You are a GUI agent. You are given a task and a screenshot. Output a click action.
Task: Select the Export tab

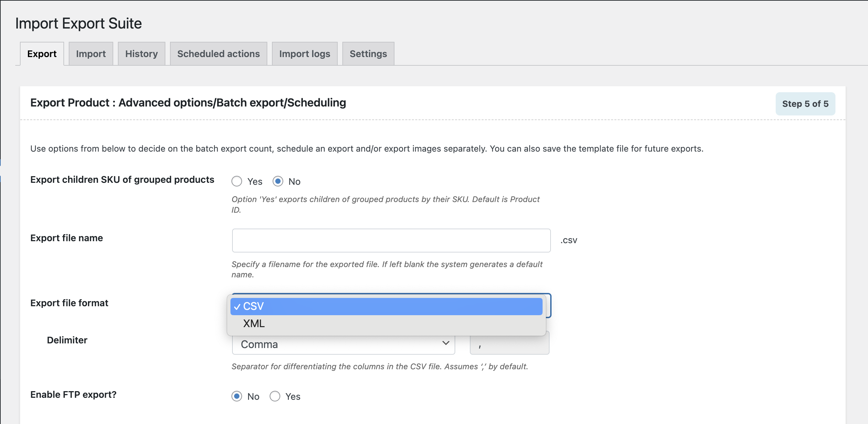tap(42, 53)
